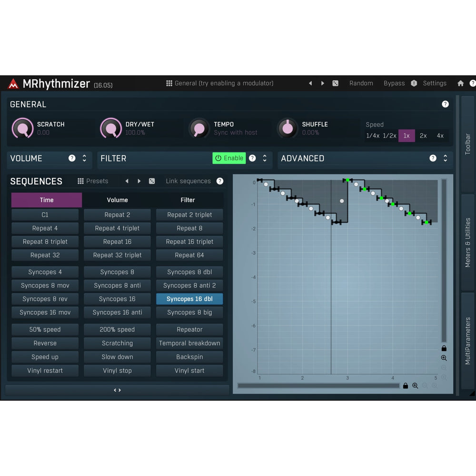This screenshot has width=476, height=476.
Task: Open the General section help icon
Action: click(445, 104)
